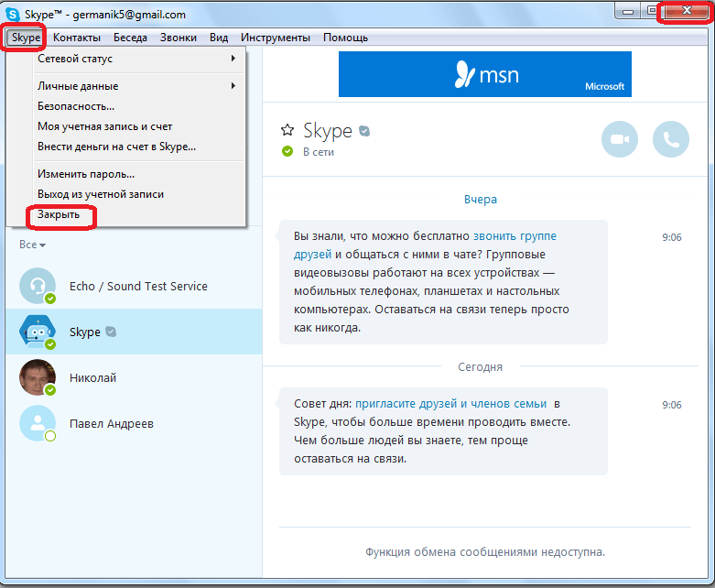The width and height of the screenshot is (715, 588).
Task: Open the Вид menu
Action: 219,38
